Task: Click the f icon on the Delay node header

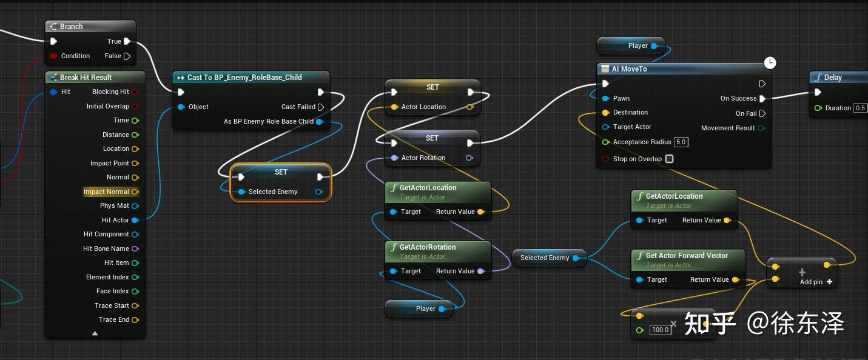Action: 819,77
